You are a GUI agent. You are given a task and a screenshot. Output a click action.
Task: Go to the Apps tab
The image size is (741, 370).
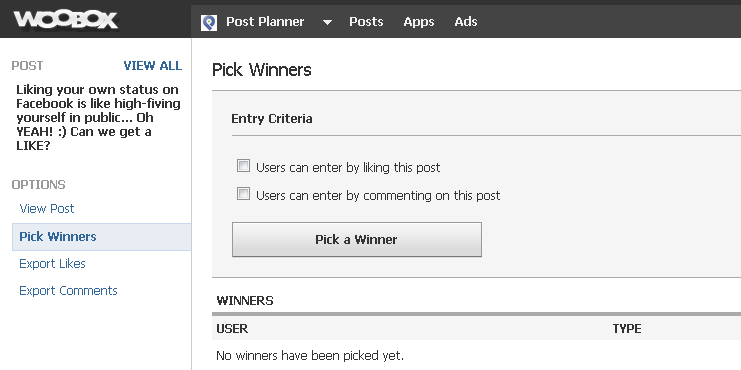click(419, 22)
